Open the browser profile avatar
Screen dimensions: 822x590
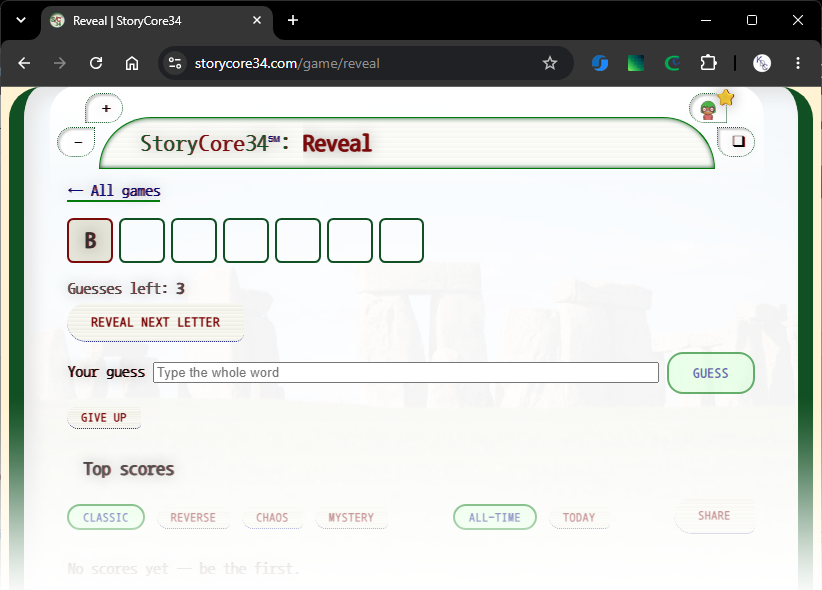tap(762, 63)
